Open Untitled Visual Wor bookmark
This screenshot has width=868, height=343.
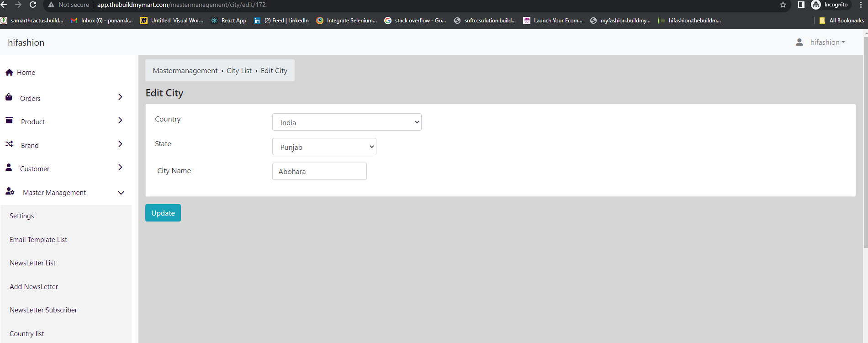(172, 21)
